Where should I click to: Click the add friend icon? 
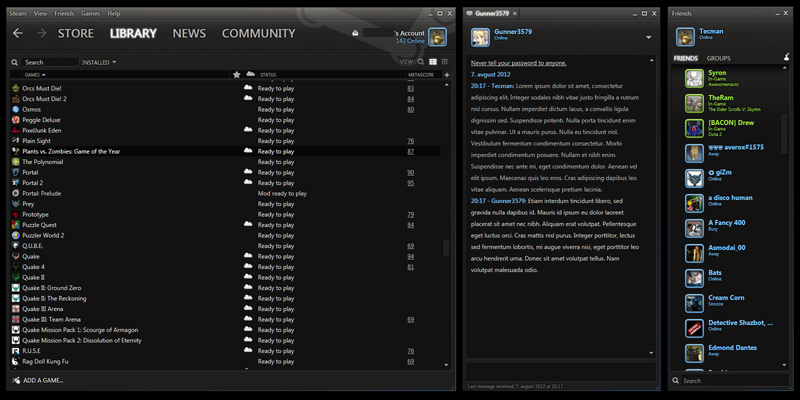pyautogui.click(x=786, y=58)
